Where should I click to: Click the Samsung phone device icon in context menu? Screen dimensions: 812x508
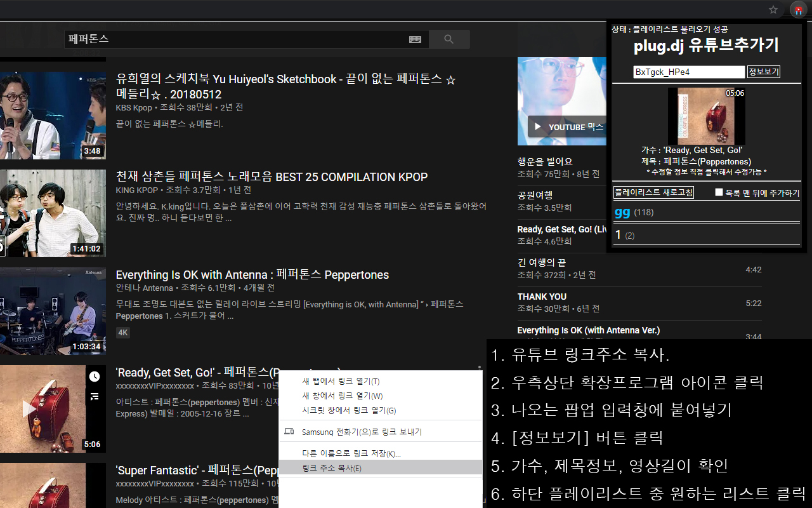tap(289, 432)
